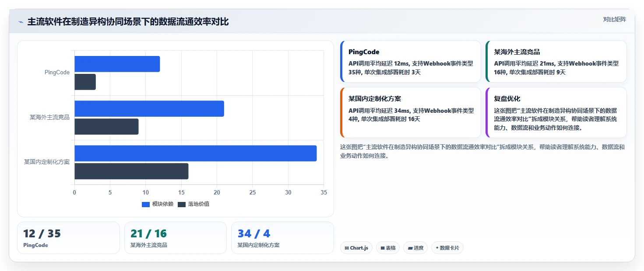Viewport: 644px width, 271px height.
Task: Click the blue 某国内定制化方案 bar
Action: pyautogui.click(x=195, y=153)
